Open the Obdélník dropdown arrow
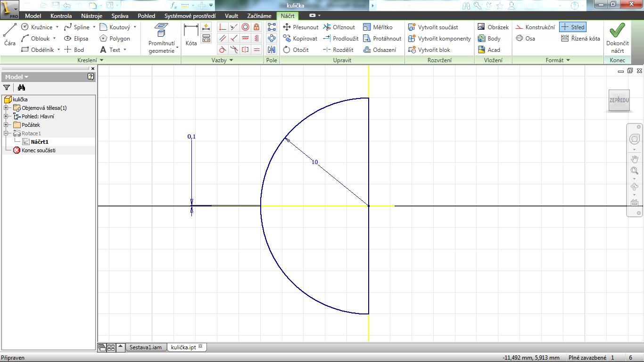 58,49
